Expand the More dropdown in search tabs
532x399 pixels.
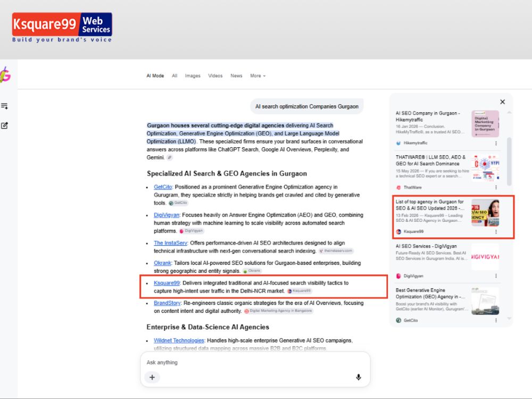tap(258, 76)
